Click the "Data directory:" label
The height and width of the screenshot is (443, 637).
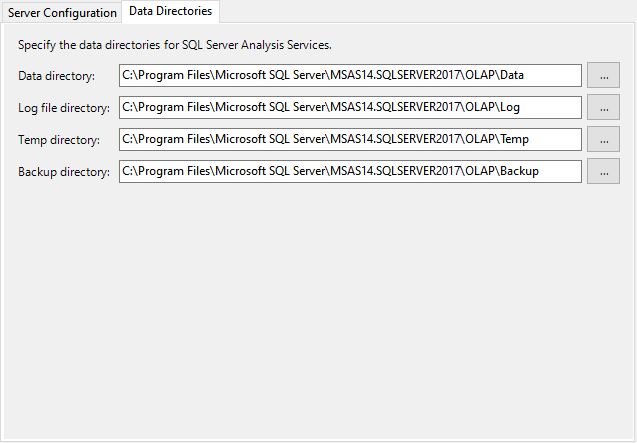(56, 76)
